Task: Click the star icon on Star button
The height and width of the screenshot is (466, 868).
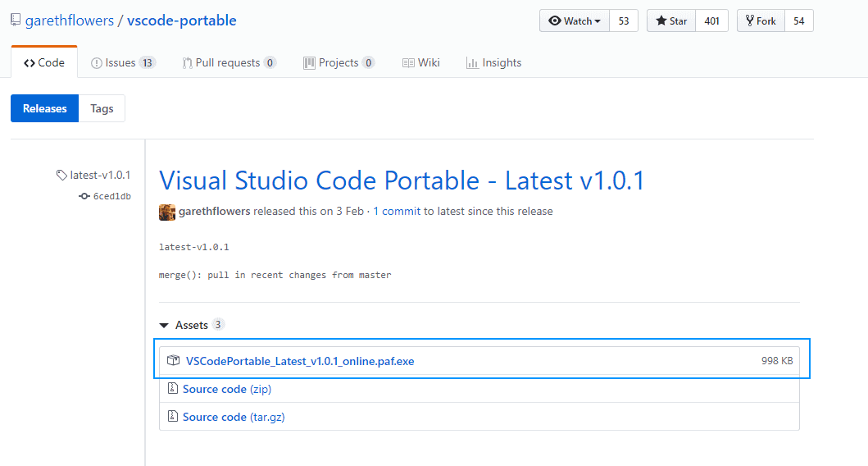Action: [661, 21]
